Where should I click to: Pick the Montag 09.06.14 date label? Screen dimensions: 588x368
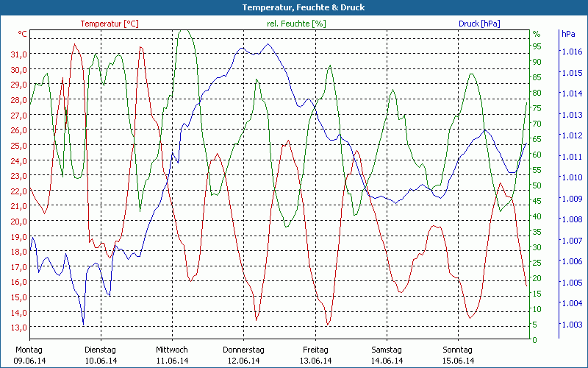pyautogui.click(x=29, y=355)
